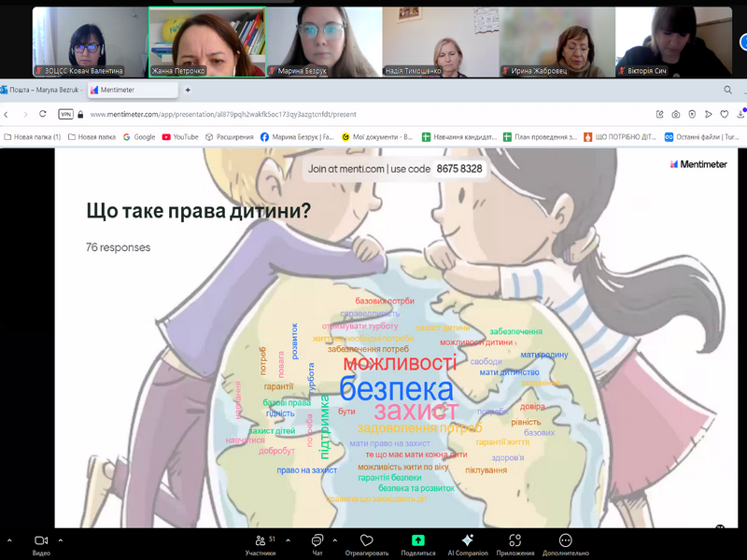Open the Новая папка bookmark folder
Image resolution: width=747 pixels, height=560 pixels.
(92, 137)
